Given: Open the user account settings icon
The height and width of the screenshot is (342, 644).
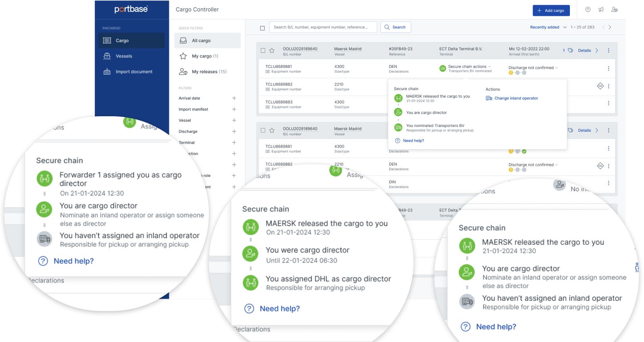Looking at the screenshot, I should point(614,10).
